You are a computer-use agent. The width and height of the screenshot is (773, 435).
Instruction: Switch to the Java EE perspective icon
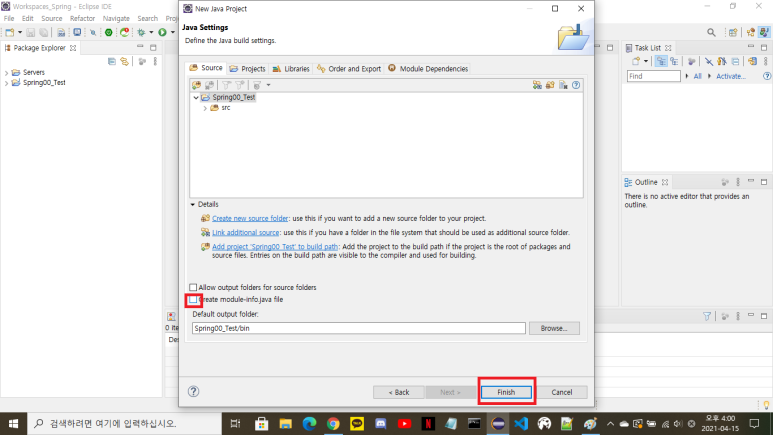(751, 33)
